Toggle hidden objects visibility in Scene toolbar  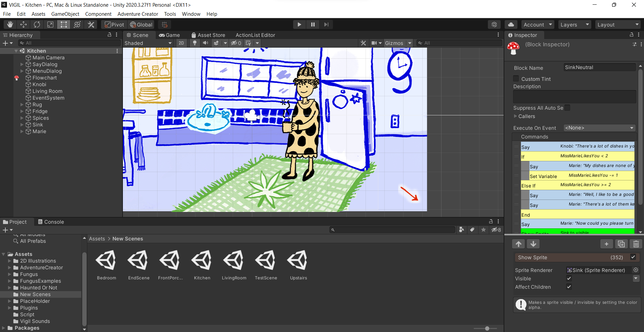(236, 43)
